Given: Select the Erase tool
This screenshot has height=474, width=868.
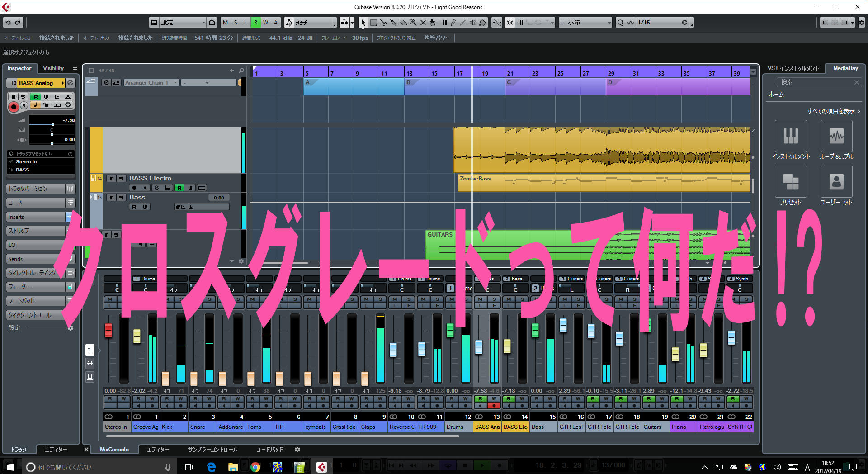Looking at the screenshot, I should coord(403,22).
